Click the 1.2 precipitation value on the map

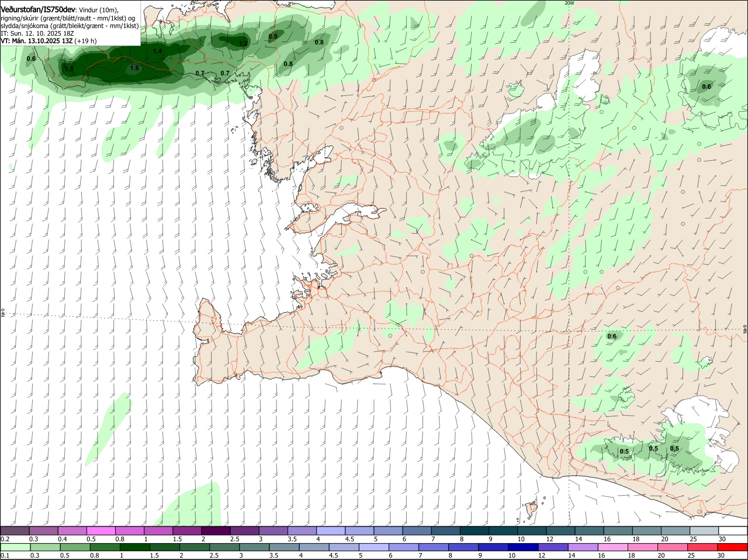click(244, 43)
